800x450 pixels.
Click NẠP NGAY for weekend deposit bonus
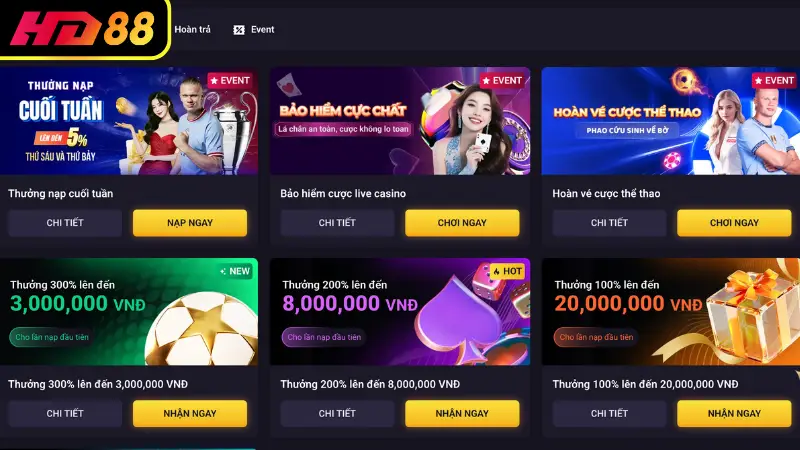point(190,223)
